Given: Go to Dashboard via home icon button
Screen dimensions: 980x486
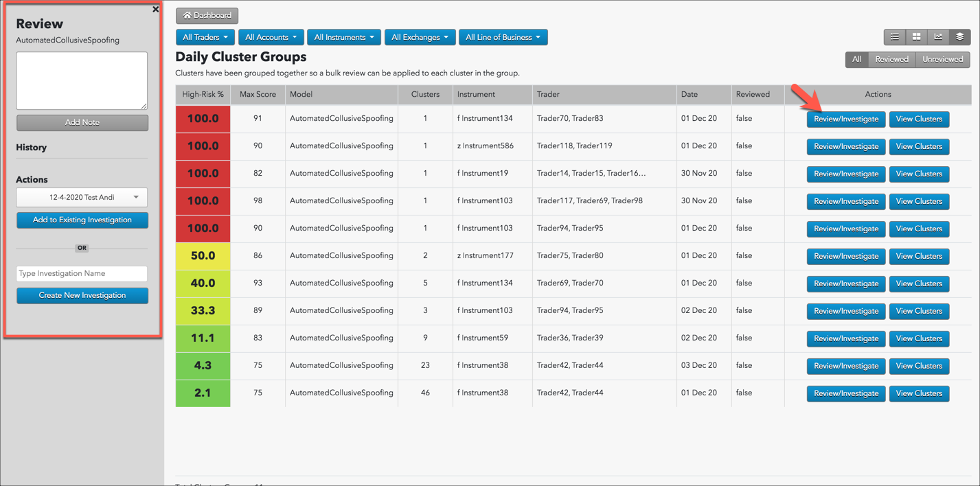Looking at the screenshot, I should [207, 15].
